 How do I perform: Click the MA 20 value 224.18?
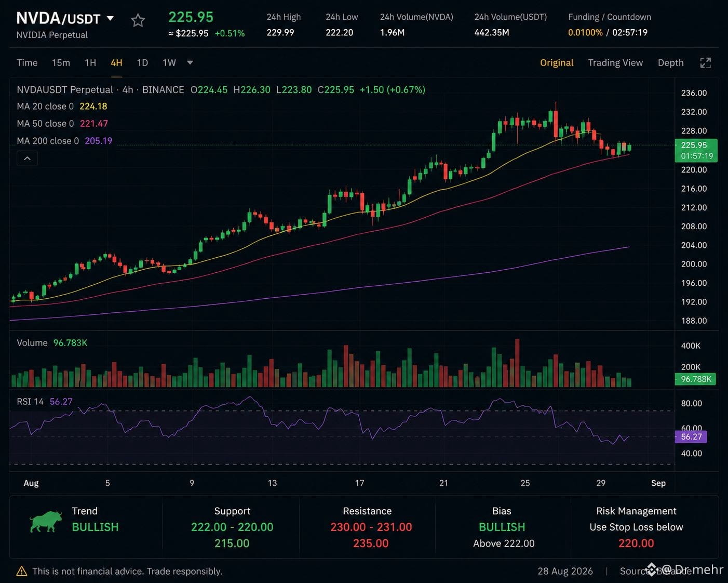pos(93,107)
